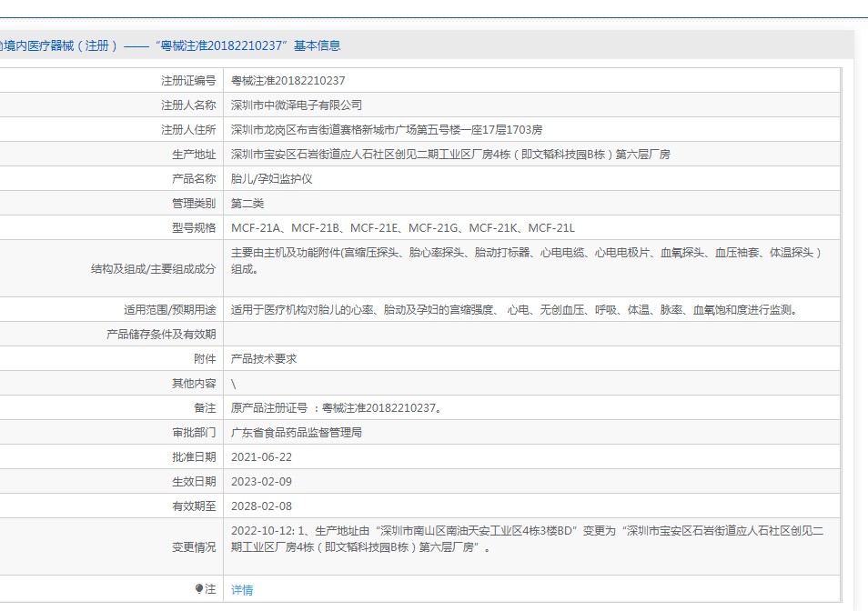Viewport: 868px width, 611px height.
Task: Select the 结构及组成/主要组成成分 label
Action: click(x=154, y=269)
